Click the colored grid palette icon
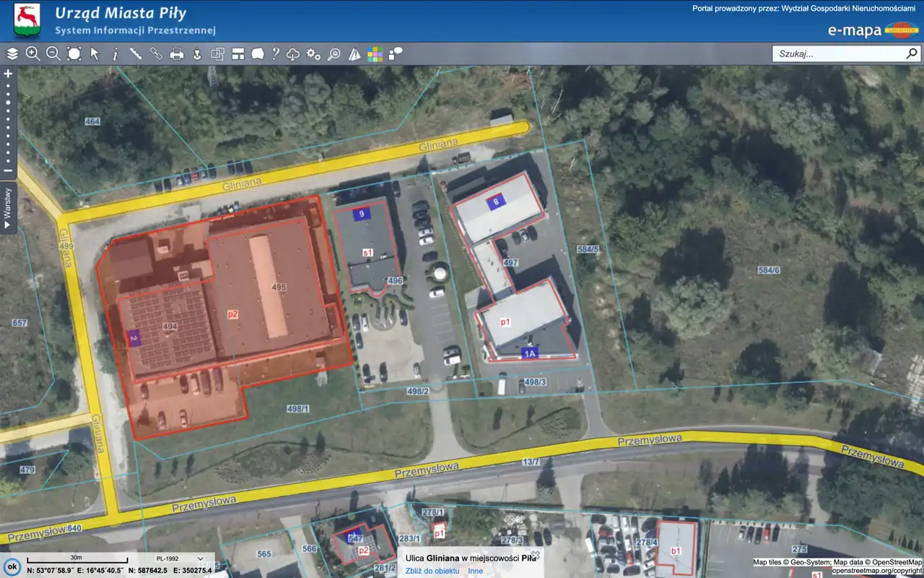924x578 pixels. pos(375,54)
